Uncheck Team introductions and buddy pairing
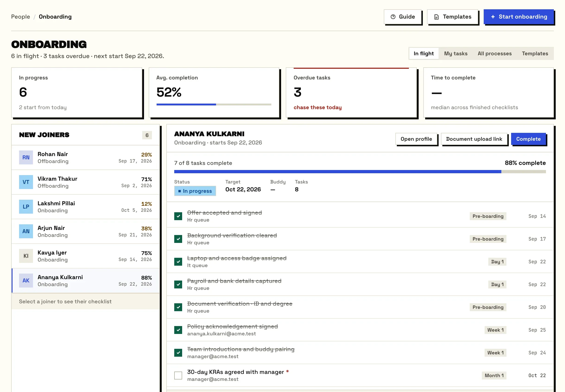This screenshot has width=565, height=392. click(178, 353)
